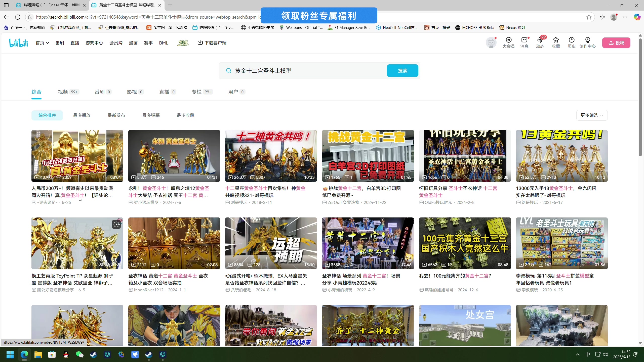Image resolution: width=644 pixels, height=362 pixels.
Task: Click watch-later icon on ToyPoint video thumbnail
Action: (116, 224)
